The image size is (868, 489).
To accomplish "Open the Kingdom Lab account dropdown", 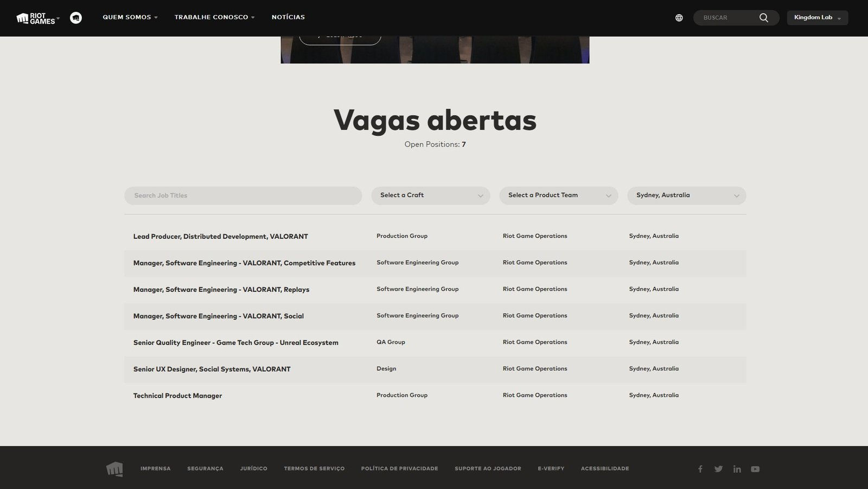I will 817,18.
